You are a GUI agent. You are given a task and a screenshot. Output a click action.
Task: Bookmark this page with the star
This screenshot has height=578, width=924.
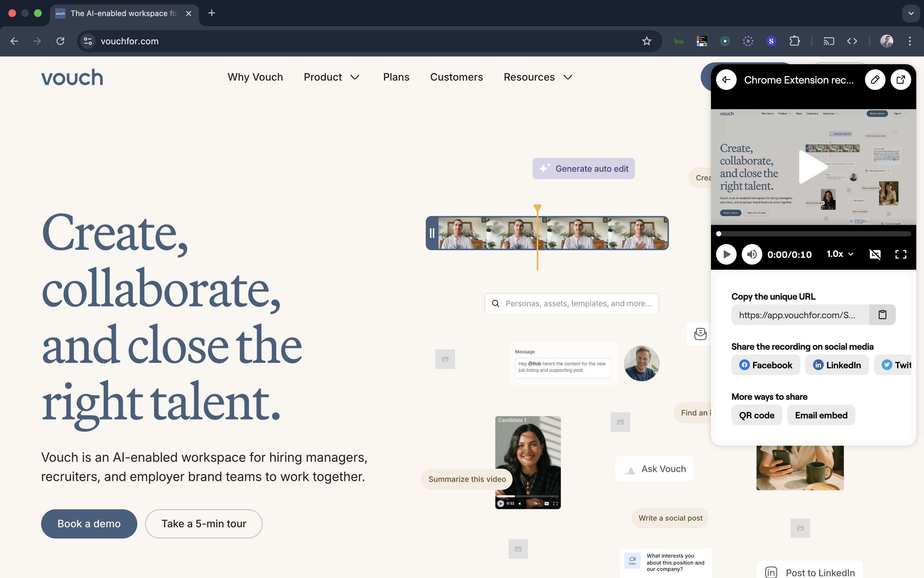646,41
